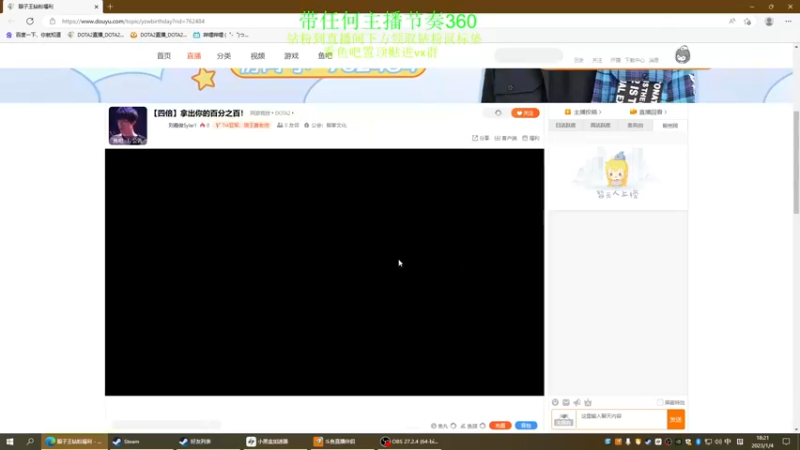Click the envelope icon above chat input
Screen dimensions: 800x450
566,403
